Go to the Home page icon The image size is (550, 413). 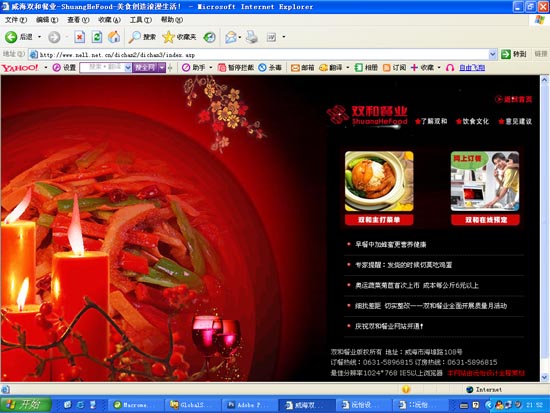(114, 37)
